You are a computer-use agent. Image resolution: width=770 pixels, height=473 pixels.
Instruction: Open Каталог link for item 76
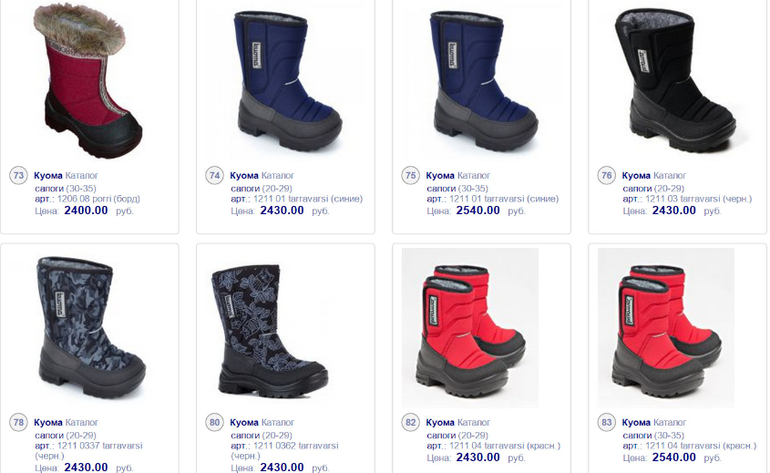pyautogui.click(x=669, y=175)
